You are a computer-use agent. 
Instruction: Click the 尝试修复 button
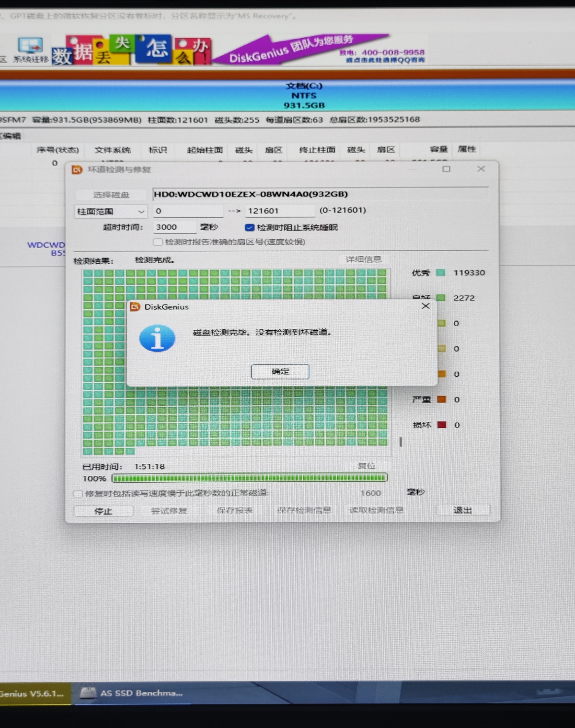click(169, 511)
